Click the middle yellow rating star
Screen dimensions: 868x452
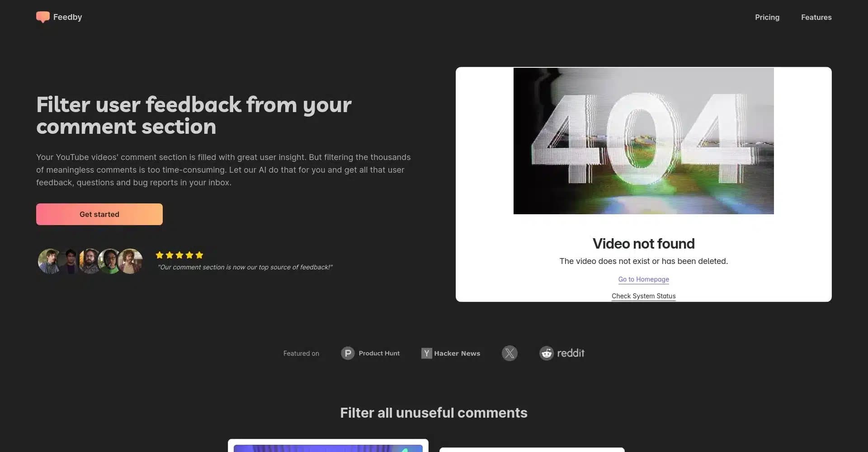pos(179,255)
